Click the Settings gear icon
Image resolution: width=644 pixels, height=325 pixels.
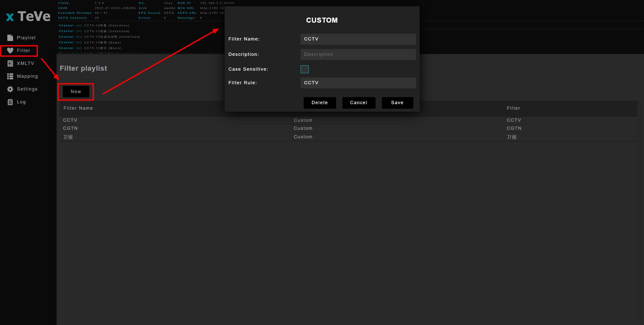(x=10, y=89)
